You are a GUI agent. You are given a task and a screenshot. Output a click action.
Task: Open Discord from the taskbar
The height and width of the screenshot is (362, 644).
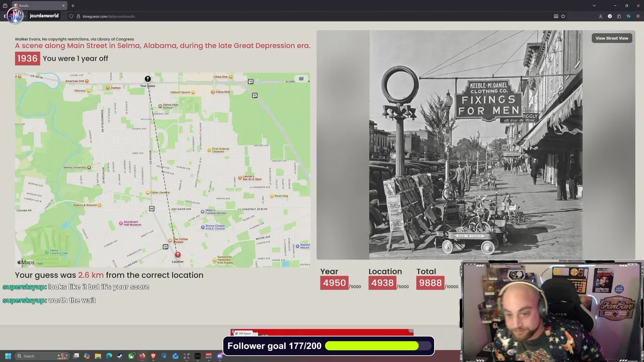tap(220, 356)
